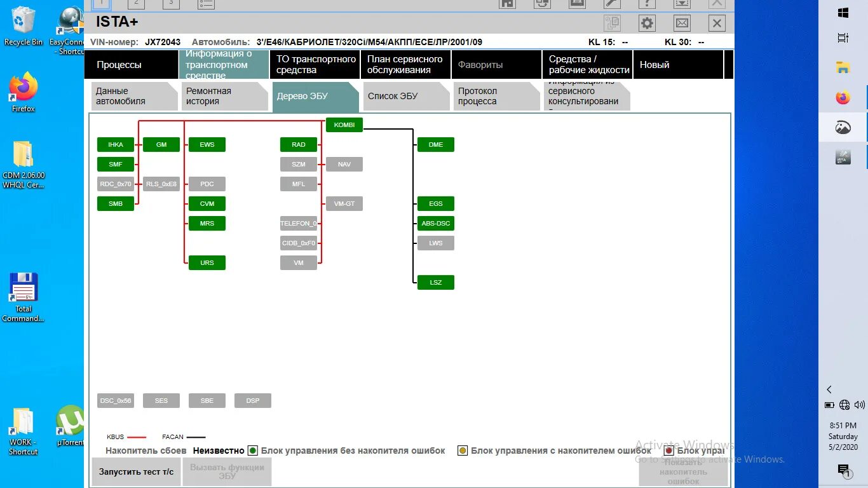Open the Фавориты menu
Screen dimensions: 868x488
tap(497, 64)
